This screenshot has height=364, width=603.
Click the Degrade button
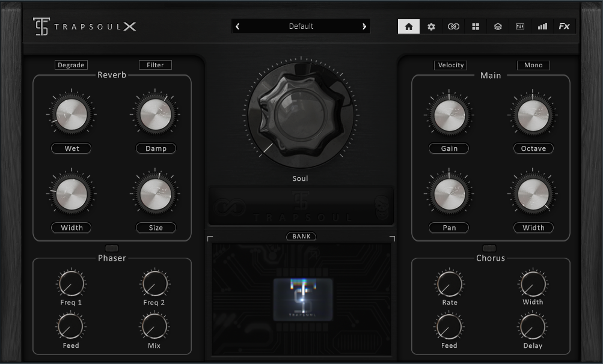[x=71, y=65]
